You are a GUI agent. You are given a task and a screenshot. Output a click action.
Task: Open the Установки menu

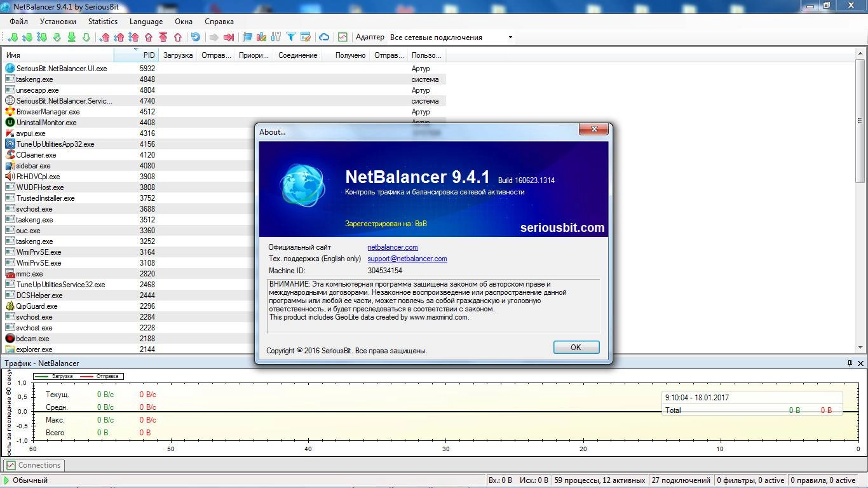(x=58, y=22)
